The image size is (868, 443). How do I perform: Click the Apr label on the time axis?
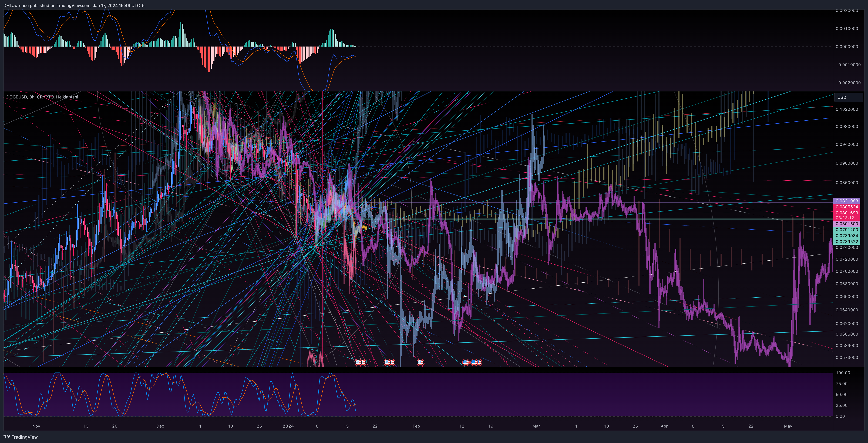click(664, 426)
